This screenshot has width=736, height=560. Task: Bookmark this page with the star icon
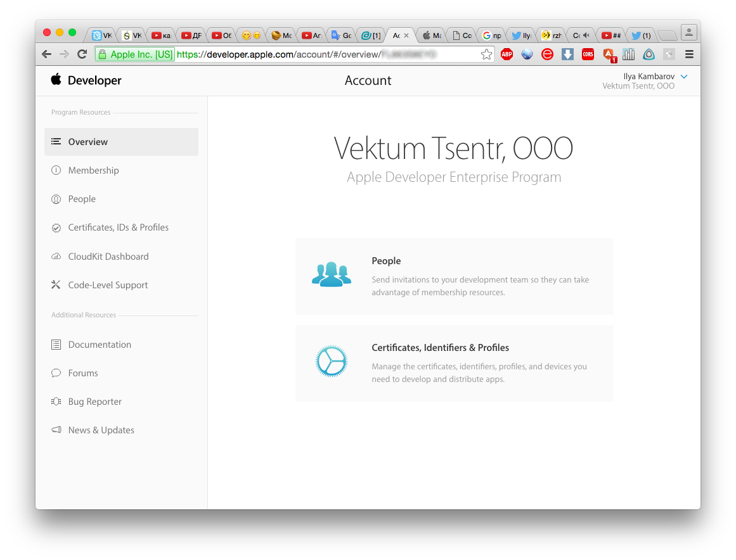pyautogui.click(x=486, y=54)
